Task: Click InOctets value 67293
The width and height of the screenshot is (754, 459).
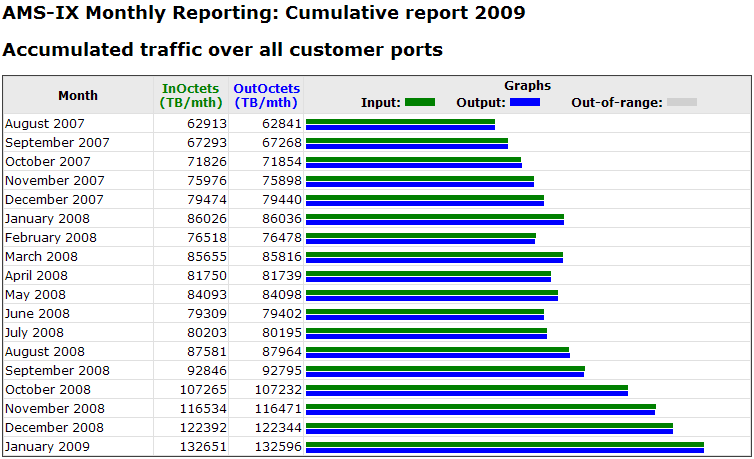Action: tap(207, 143)
